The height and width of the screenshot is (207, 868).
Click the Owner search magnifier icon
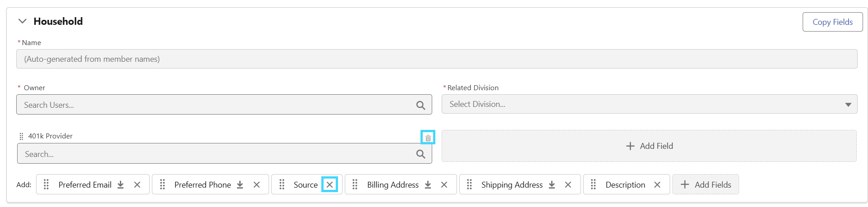pyautogui.click(x=420, y=105)
